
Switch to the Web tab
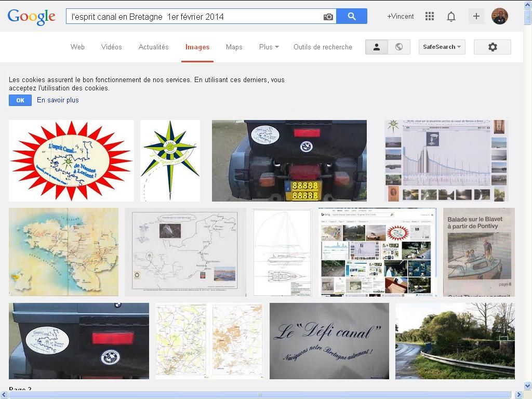pyautogui.click(x=77, y=47)
